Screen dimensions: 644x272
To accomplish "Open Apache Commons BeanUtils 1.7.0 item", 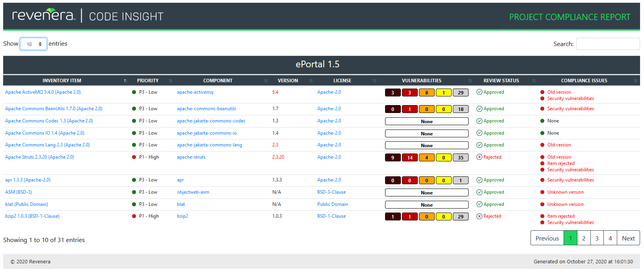I will point(54,109).
